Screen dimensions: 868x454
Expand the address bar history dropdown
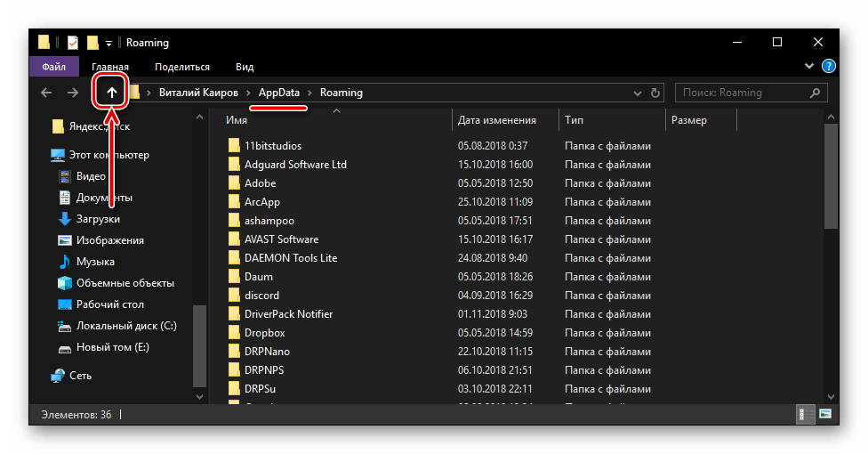click(637, 93)
